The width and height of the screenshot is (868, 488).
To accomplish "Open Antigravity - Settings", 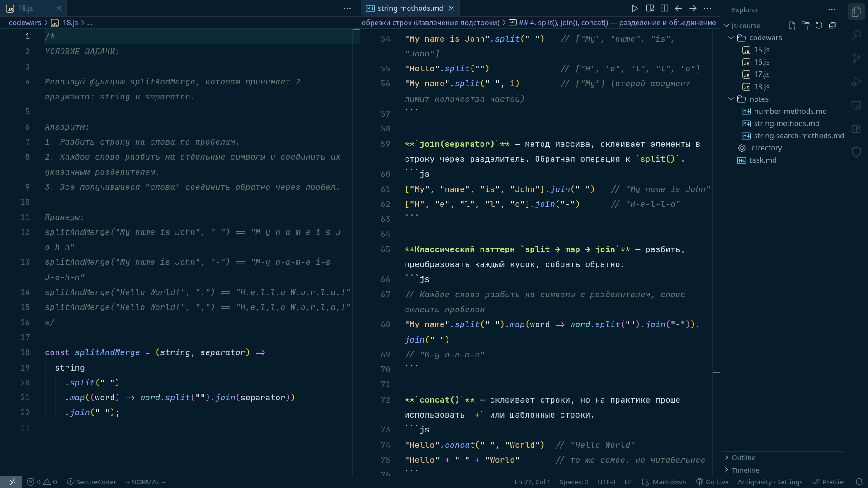I will 770,482.
